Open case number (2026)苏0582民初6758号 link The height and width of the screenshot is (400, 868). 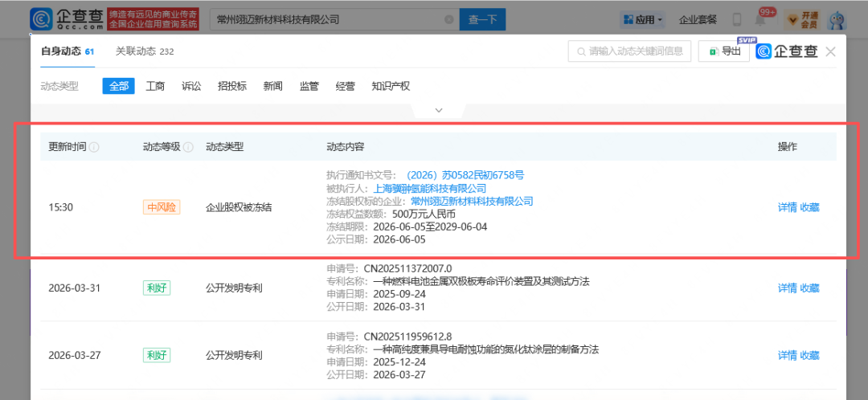click(x=465, y=175)
